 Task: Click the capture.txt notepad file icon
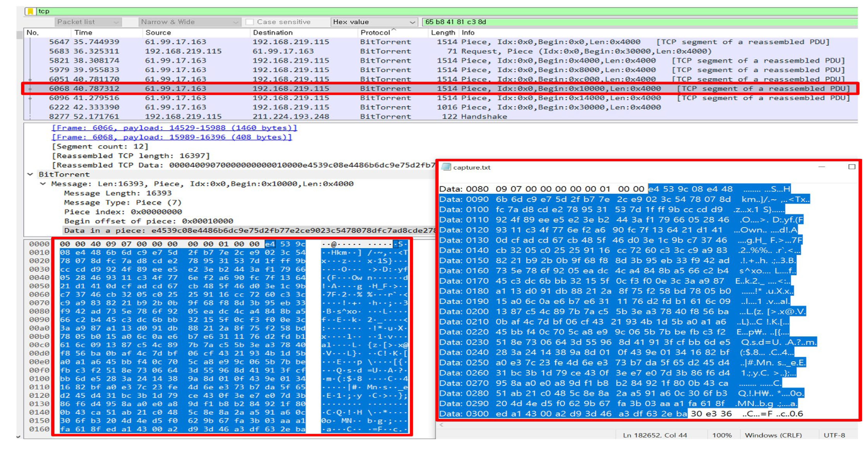446,167
